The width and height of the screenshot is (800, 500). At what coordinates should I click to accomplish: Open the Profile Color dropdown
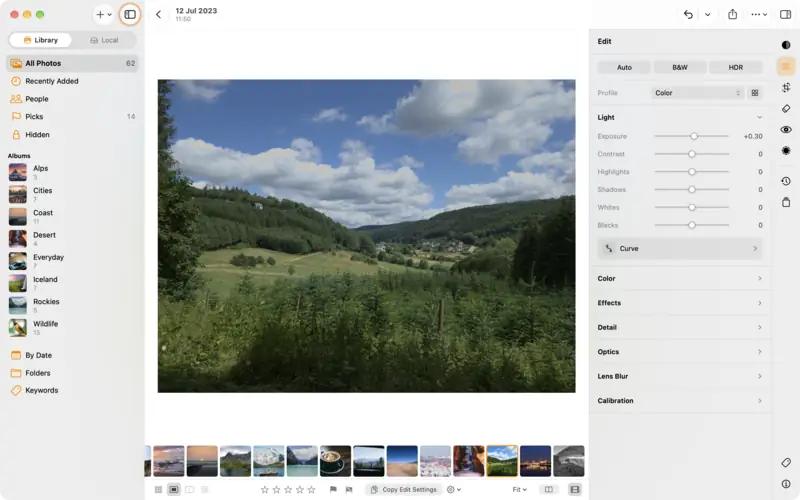click(697, 93)
